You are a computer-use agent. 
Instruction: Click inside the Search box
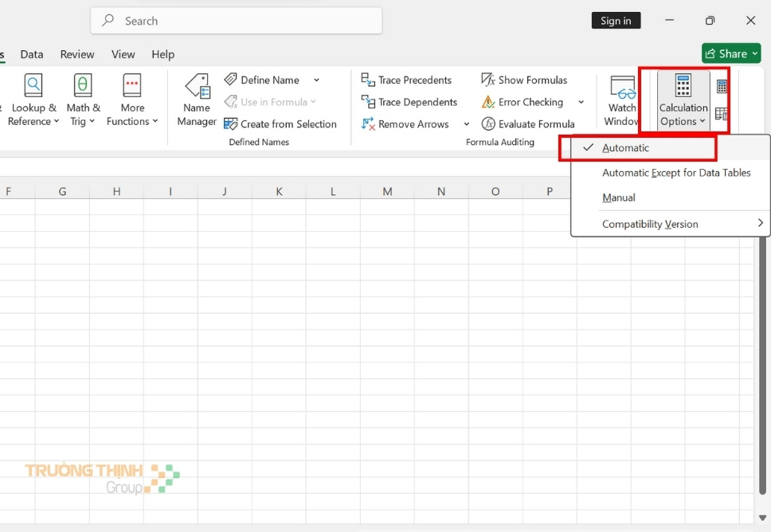(x=236, y=21)
